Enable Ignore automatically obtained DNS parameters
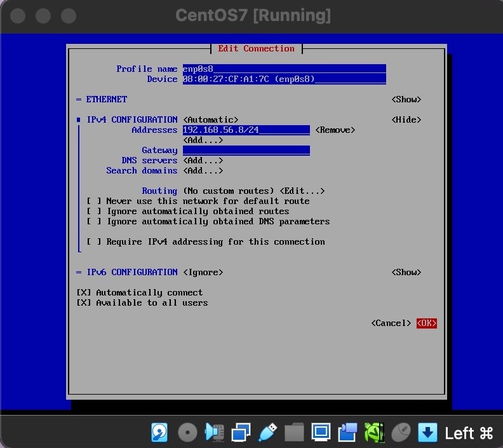Viewport: 503px width, 448px height. coord(208,221)
